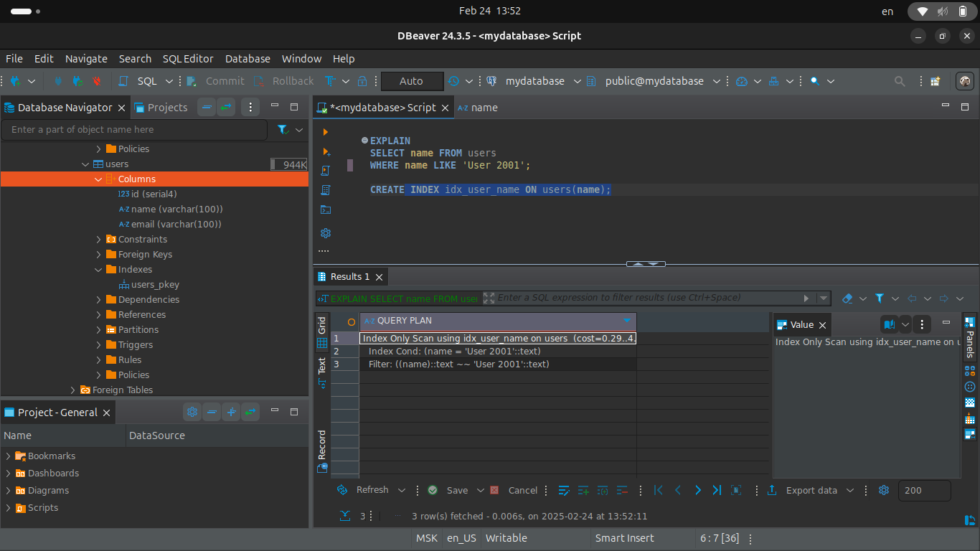Click the New Connection plug icon
980x551 pixels.
pos(14,81)
